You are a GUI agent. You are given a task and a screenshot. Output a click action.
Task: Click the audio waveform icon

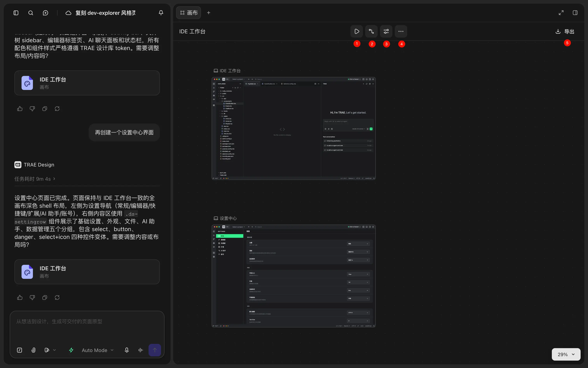[x=141, y=350]
